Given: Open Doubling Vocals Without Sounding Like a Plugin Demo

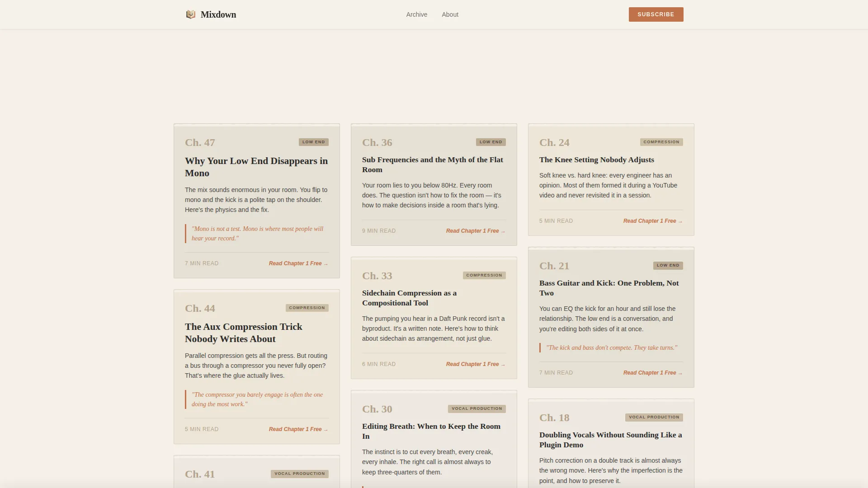Looking at the screenshot, I should [x=610, y=440].
